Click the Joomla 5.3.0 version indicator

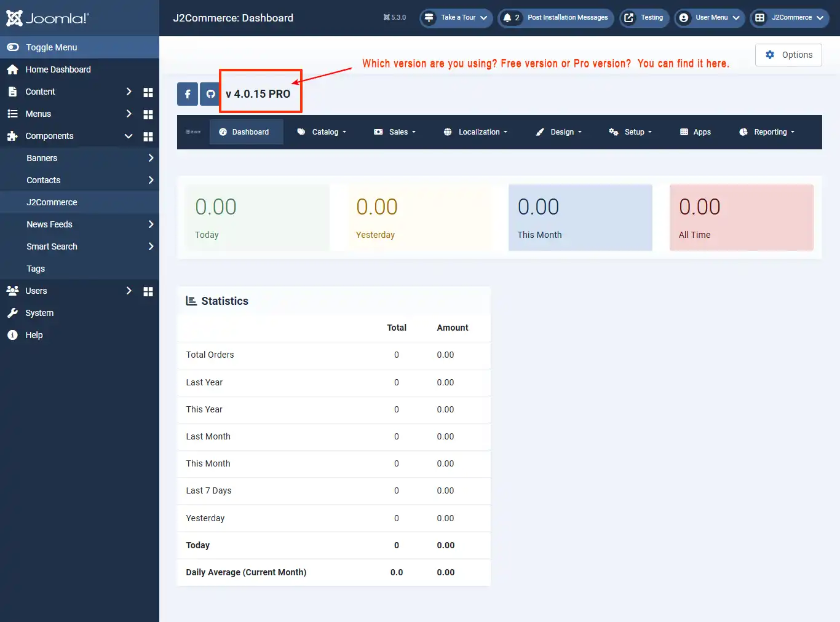point(394,17)
